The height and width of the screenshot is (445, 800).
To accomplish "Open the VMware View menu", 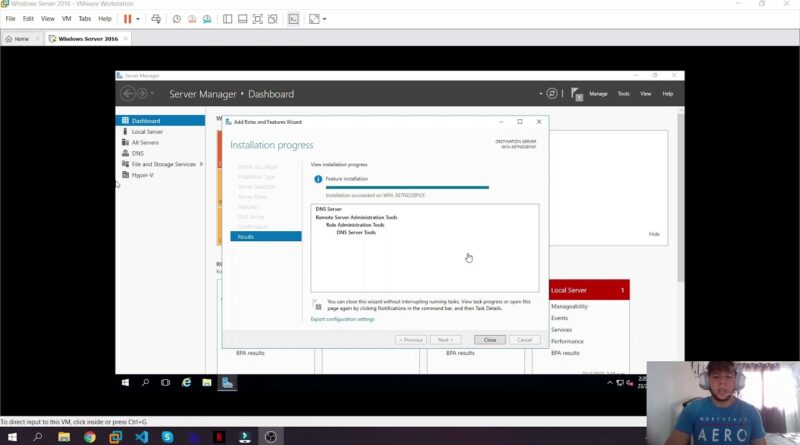I will click(x=47, y=19).
